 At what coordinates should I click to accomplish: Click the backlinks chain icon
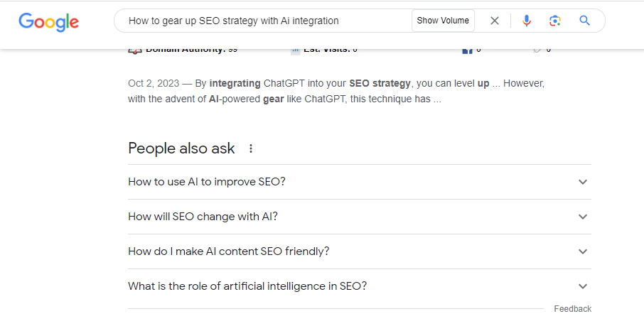[537, 50]
